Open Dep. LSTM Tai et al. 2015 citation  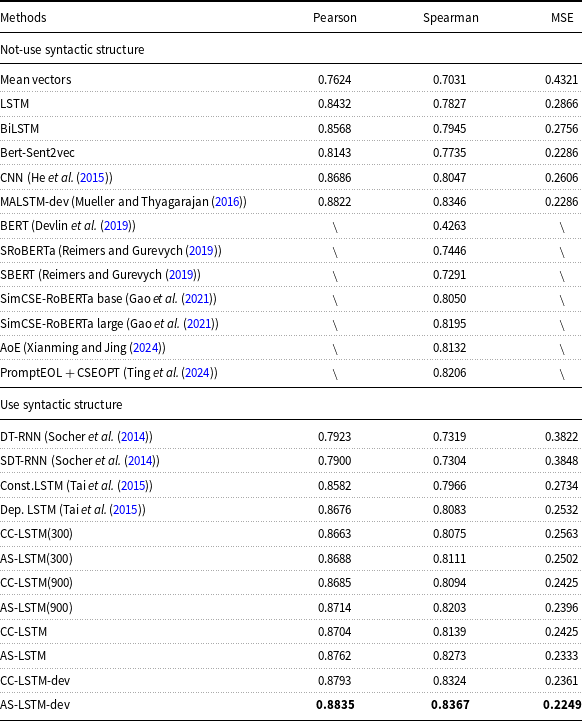(126, 509)
